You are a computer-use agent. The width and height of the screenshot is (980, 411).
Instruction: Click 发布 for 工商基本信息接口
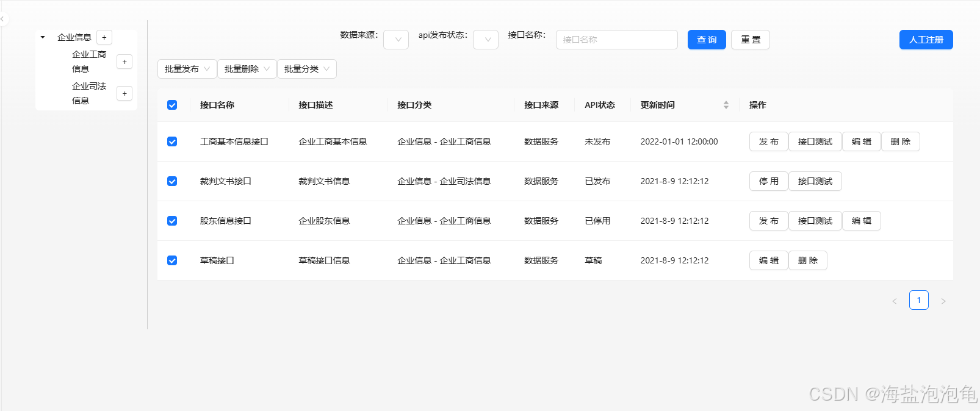tap(769, 141)
